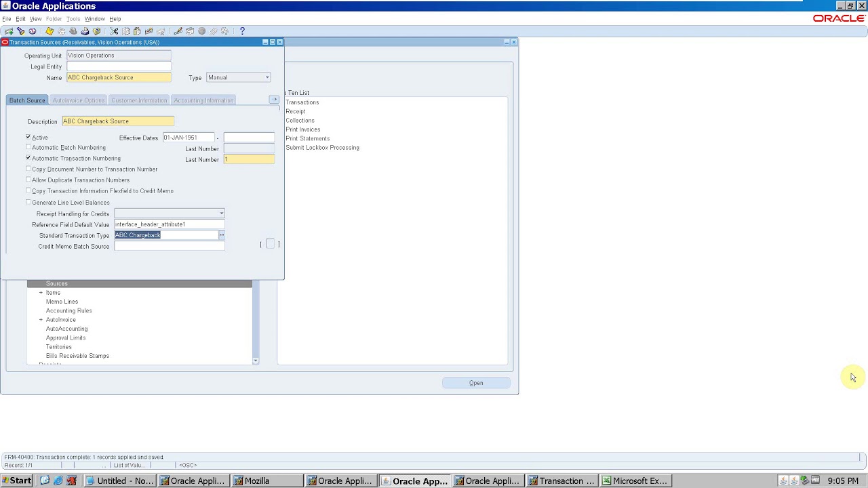This screenshot has width=868, height=488.
Task: Click the Credit Memo Batch Source field
Action: coord(170,246)
